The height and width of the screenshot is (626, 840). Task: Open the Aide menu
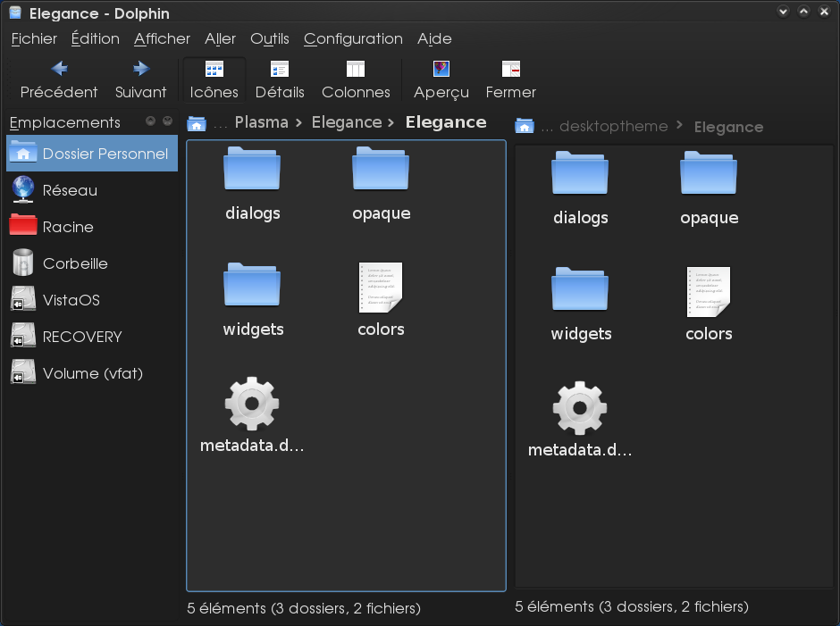[434, 38]
